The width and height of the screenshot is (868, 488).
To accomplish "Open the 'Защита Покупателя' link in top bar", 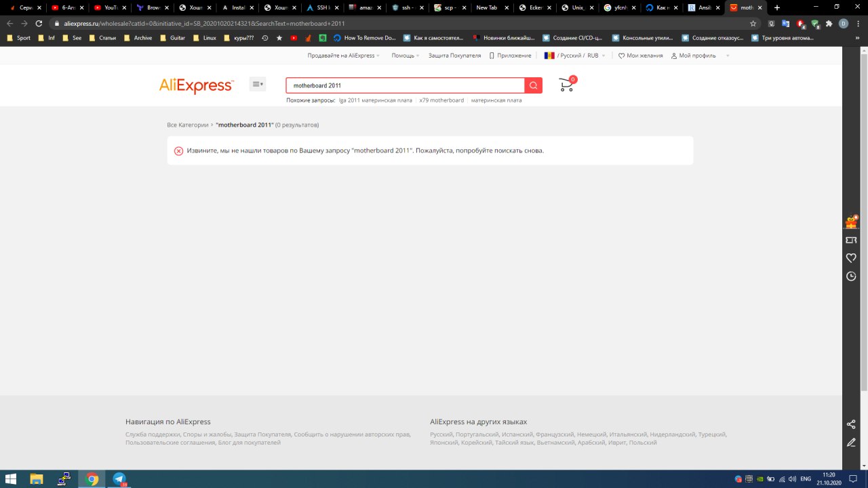I will pyautogui.click(x=454, y=56).
